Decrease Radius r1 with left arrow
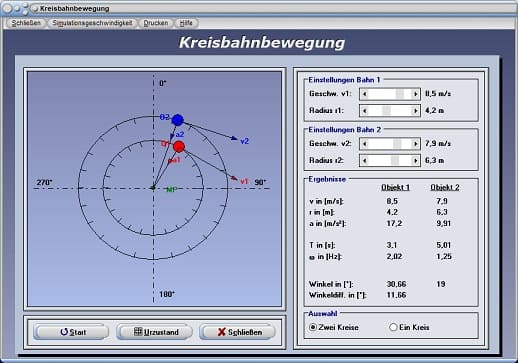Screen dimensions: 518x363 pyautogui.click(x=365, y=111)
